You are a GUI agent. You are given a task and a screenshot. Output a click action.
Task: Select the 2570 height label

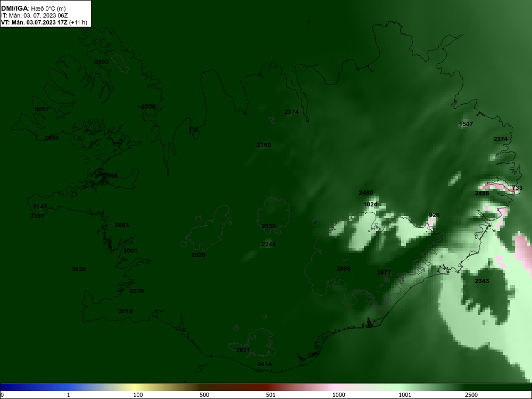pyautogui.click(x=137, y=291)
